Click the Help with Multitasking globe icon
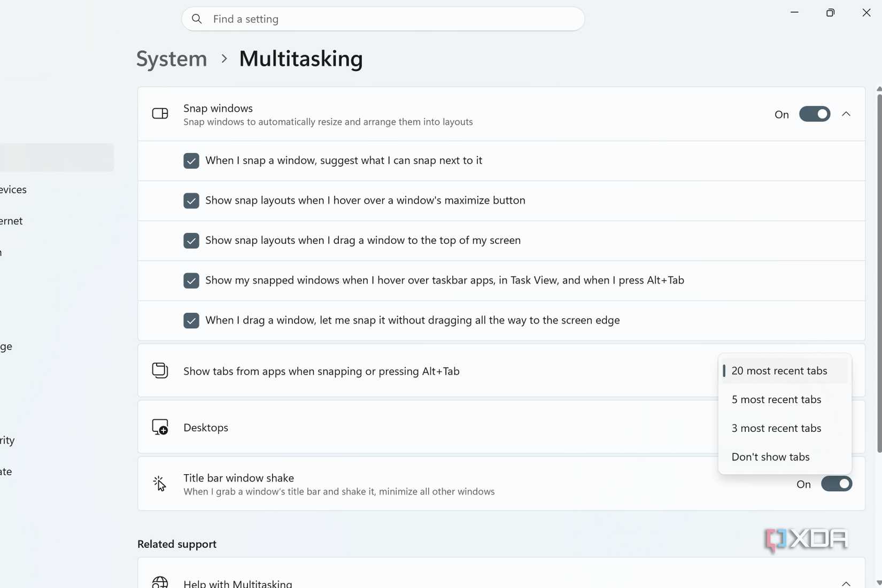 tap(160, 583)
